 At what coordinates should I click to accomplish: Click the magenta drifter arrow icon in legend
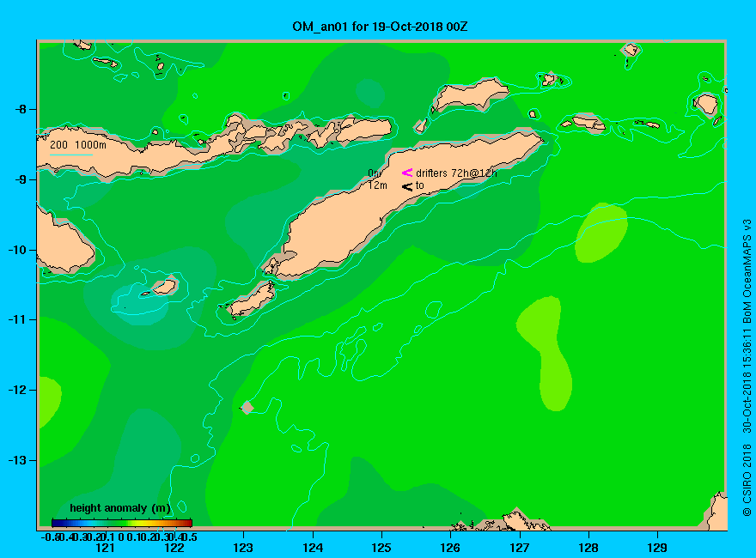pos(407,173)
